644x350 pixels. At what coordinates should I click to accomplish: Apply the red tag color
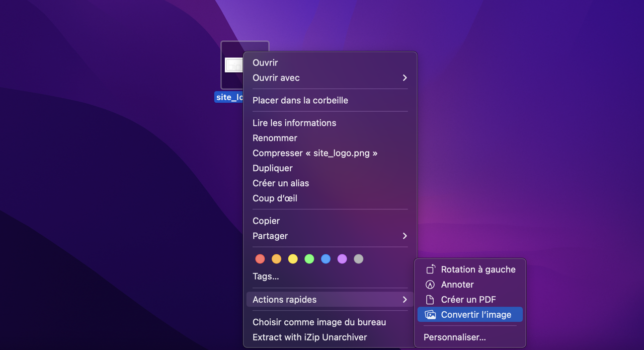[260, 259]
